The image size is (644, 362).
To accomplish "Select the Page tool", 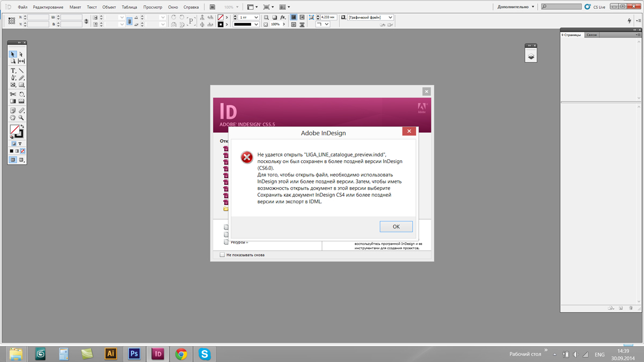I will coord(13,61).
